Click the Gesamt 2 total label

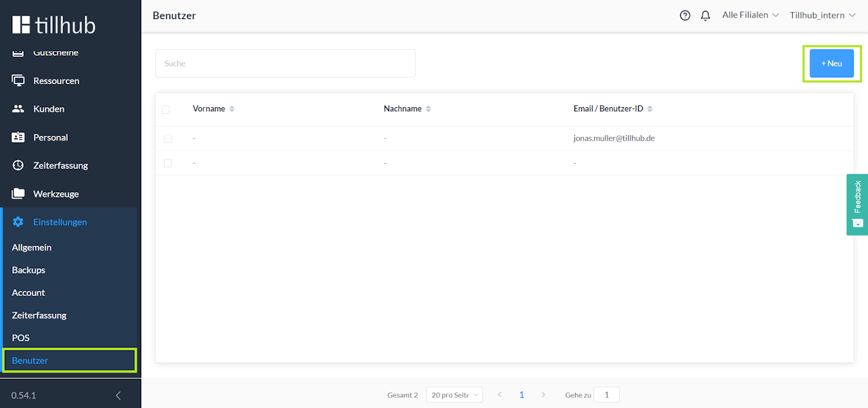[403, 395]
